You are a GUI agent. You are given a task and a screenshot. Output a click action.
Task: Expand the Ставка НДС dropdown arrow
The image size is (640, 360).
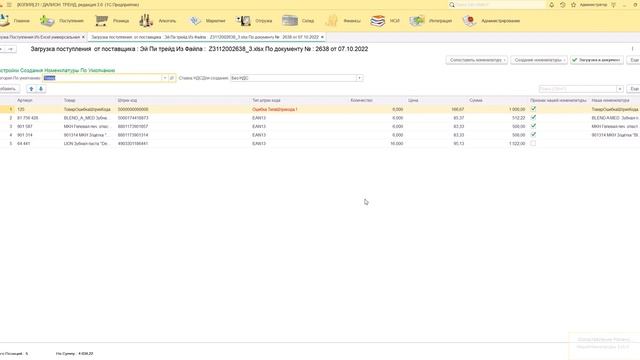[x=359, y=78]
